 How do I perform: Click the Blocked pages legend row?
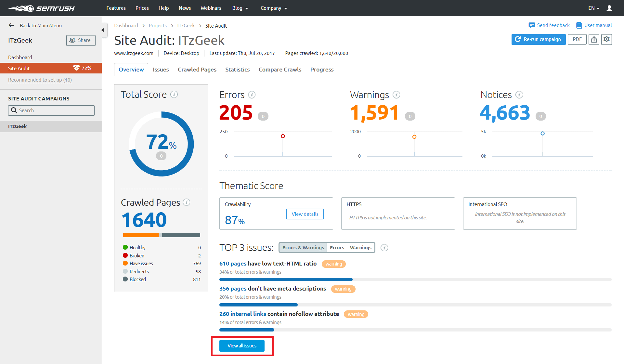tap(162, 279)
